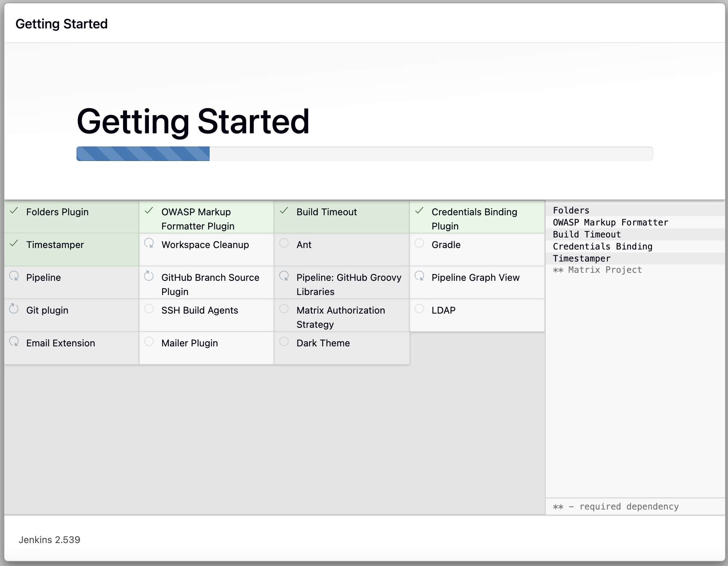The height and width of the screenshot is (566, 728).
Task: Click the Git plugin refresh spinner icon
Action: point(14,309)
